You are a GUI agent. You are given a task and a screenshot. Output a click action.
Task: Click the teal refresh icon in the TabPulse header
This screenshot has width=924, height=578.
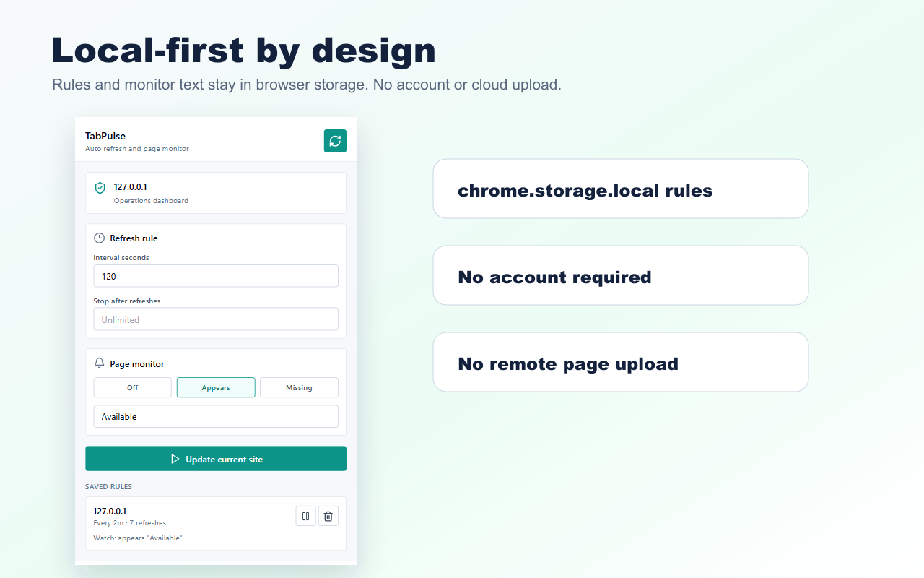[x=334, y=140]
